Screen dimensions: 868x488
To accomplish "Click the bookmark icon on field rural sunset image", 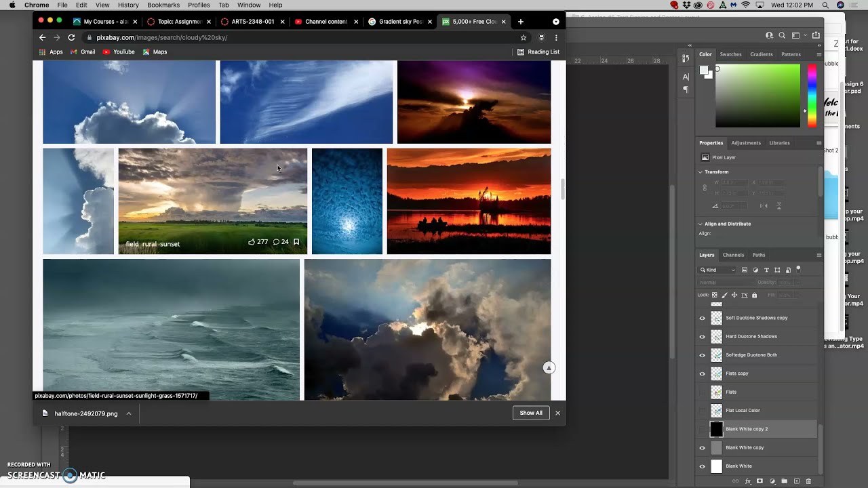I will 296,242.
